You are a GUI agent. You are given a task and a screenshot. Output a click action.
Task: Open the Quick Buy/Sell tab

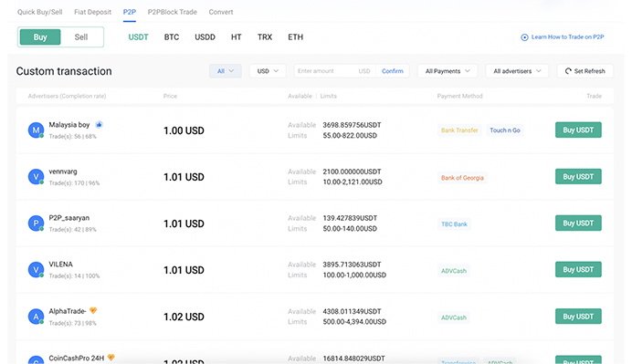click(39, 12)
